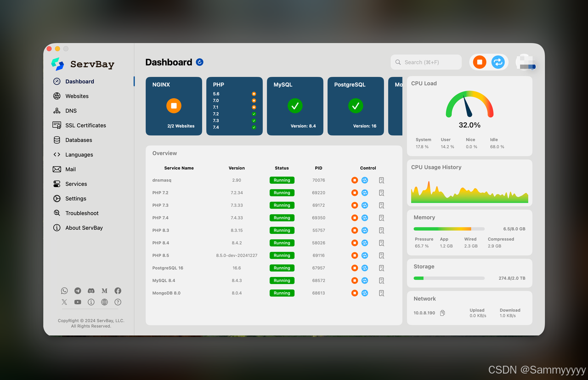The height and width of the screenshot is (380, 588).
Task: Stop the PostgreSQL 16 service
Action: (x=355, y=268)
